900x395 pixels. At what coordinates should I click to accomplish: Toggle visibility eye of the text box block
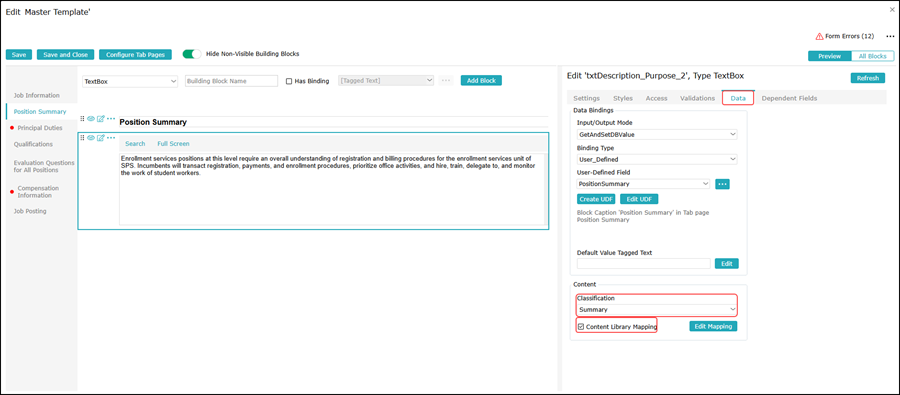pyautogui.click(x=91, y=138)
